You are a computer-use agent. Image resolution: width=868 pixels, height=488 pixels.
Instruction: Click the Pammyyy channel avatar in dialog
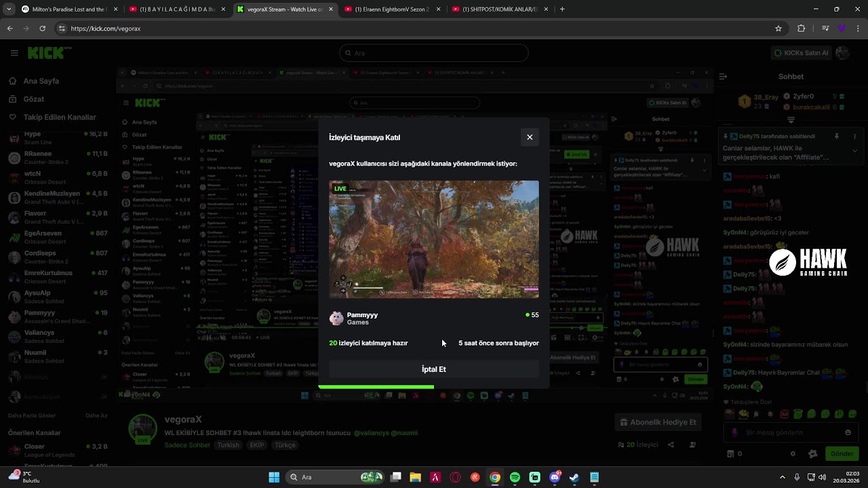(336, 319)
